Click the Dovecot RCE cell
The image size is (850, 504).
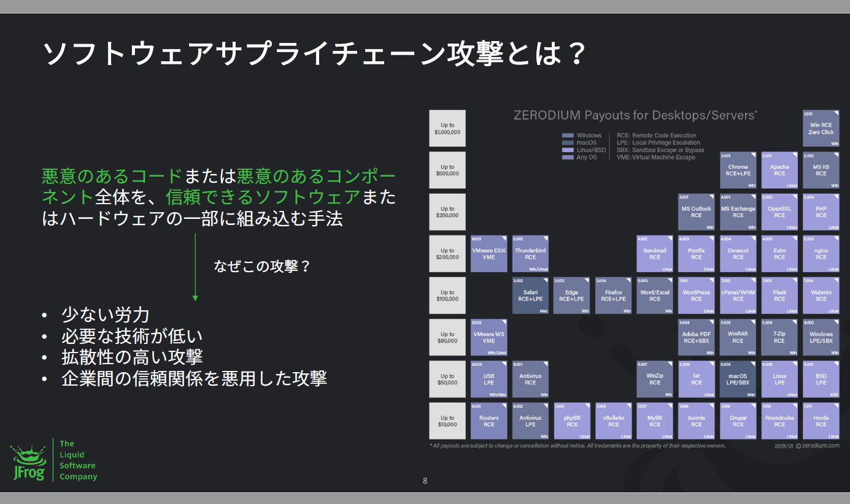(738, 254)
